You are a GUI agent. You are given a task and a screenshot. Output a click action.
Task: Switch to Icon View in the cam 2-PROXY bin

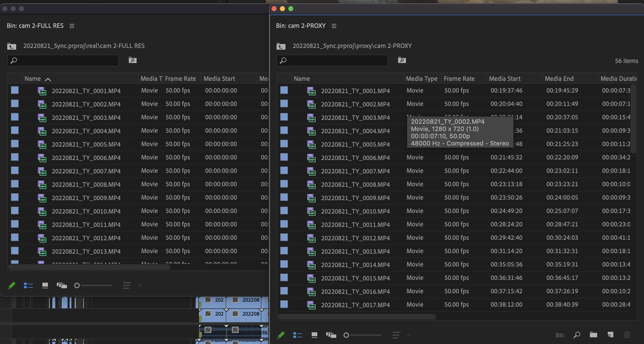coord(315,335)
